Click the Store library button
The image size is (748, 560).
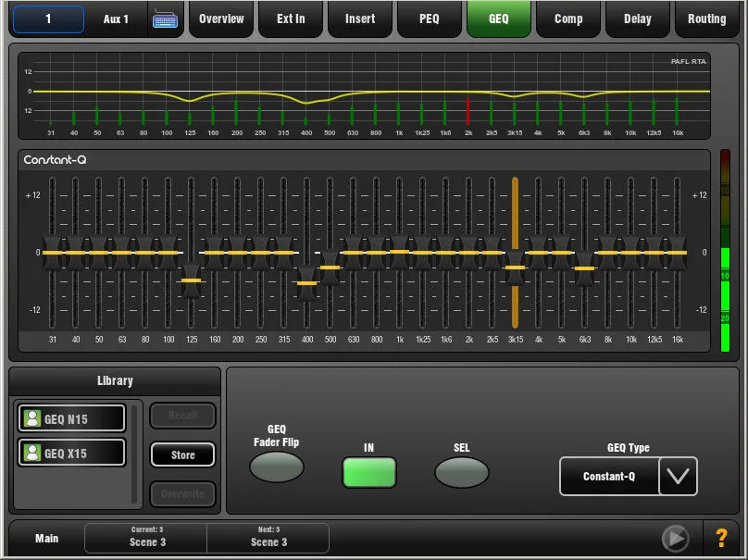tap(182, 454)
